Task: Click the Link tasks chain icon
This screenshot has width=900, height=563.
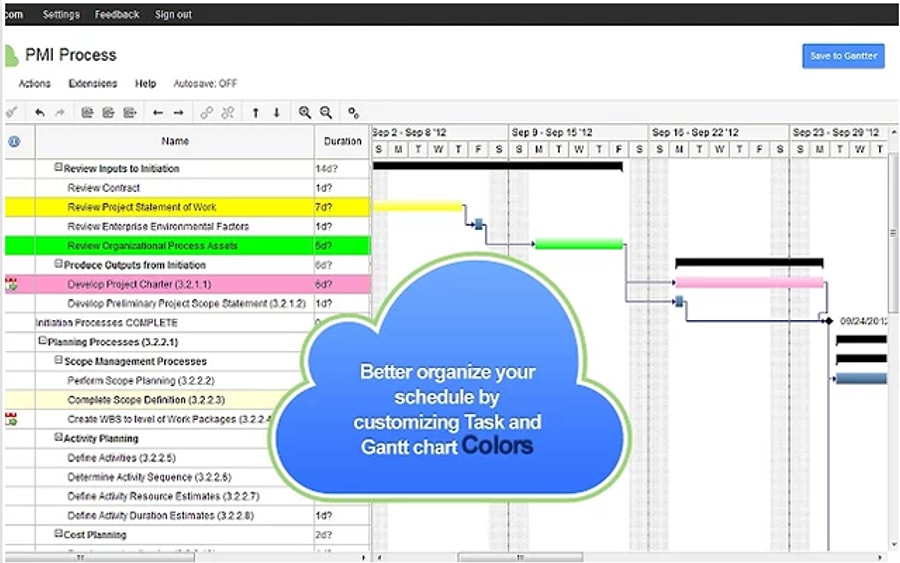Action: (207, 113)
